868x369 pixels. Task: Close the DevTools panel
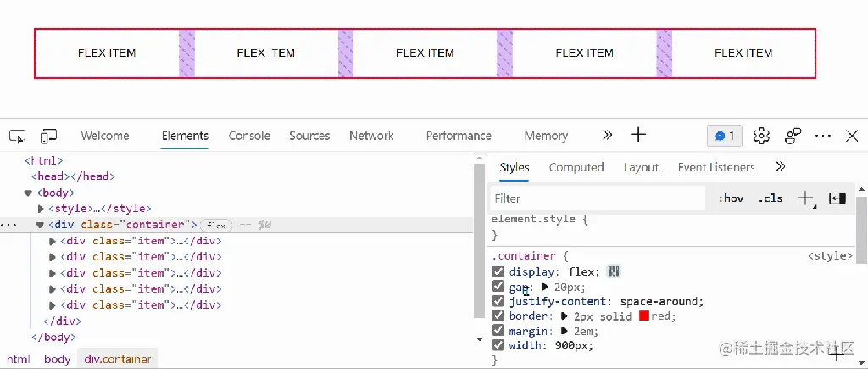852,136
